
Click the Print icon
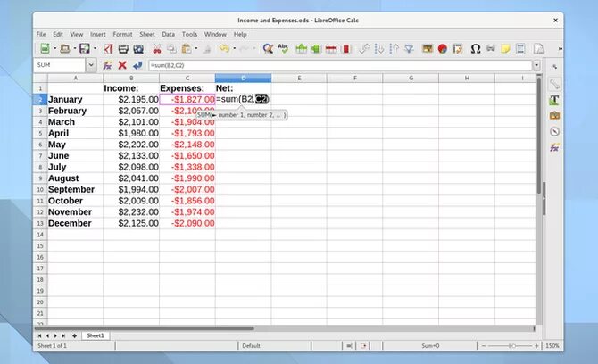[123, 49]
